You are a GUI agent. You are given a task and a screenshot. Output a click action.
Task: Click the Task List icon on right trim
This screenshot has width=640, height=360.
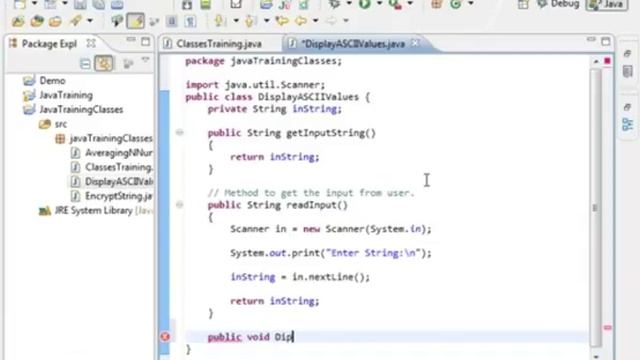coord(627,72)
